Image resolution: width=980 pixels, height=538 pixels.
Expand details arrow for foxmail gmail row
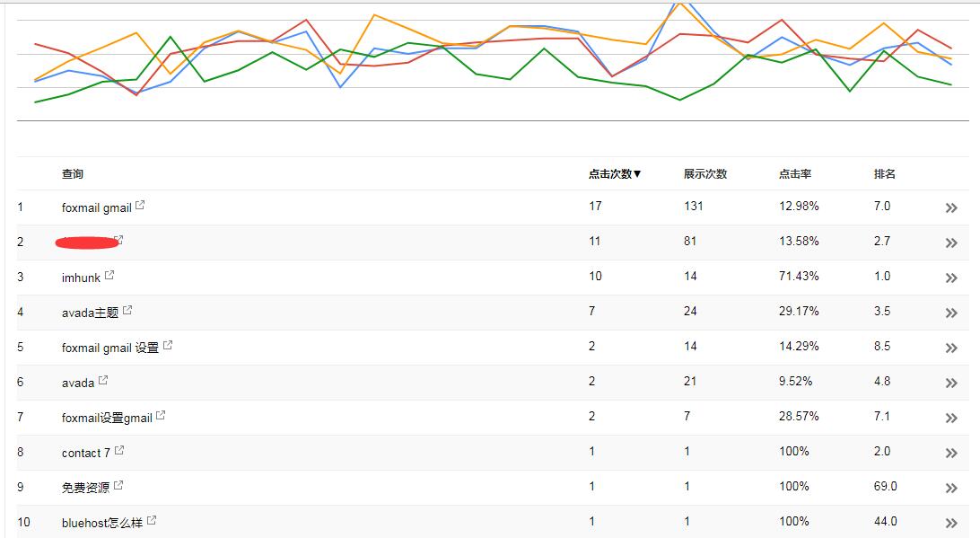[951, 207]
